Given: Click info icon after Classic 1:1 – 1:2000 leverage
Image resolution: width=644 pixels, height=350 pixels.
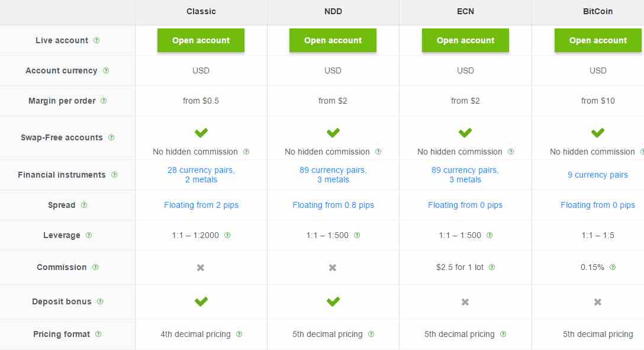Looking at the screenshot, I should pyautogui.click(x=227, y=235).
